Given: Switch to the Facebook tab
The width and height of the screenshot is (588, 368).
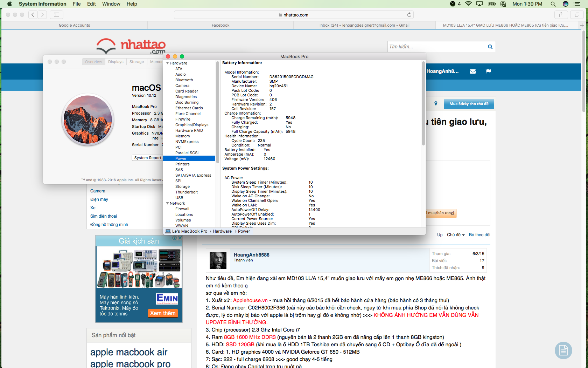Looking at the screenshot, I should pos(220,25).
